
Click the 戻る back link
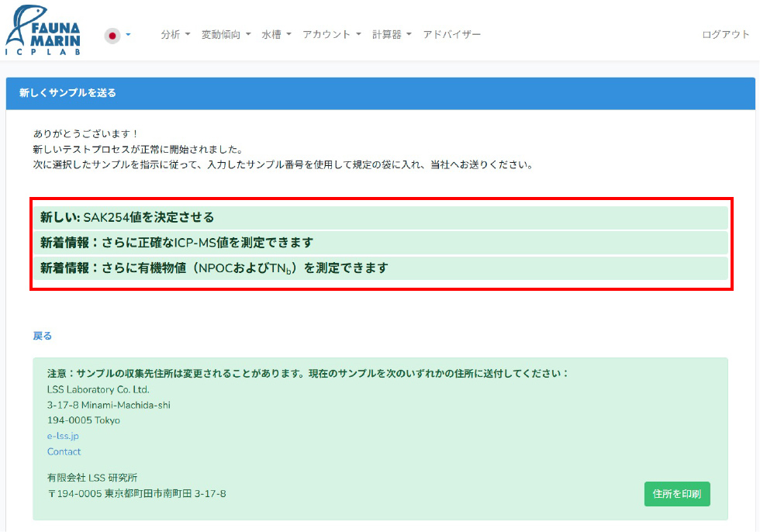coord(42,336)
